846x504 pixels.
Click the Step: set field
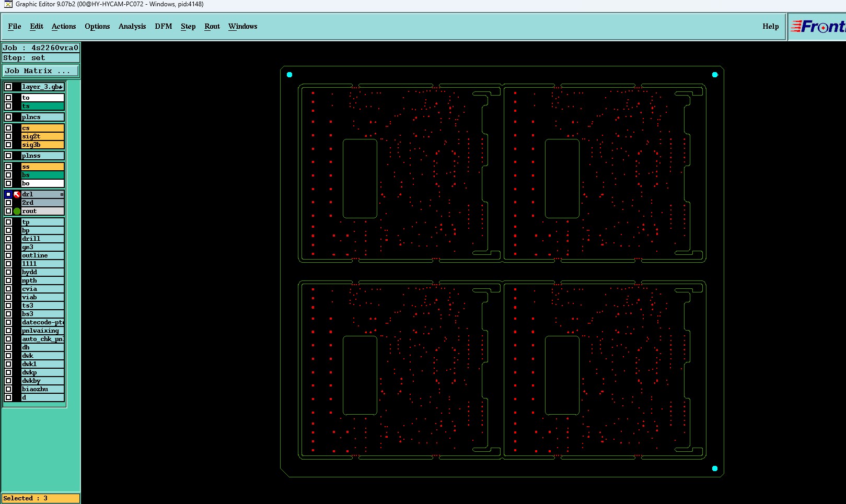pyautogui.click(x=41, y=57)
